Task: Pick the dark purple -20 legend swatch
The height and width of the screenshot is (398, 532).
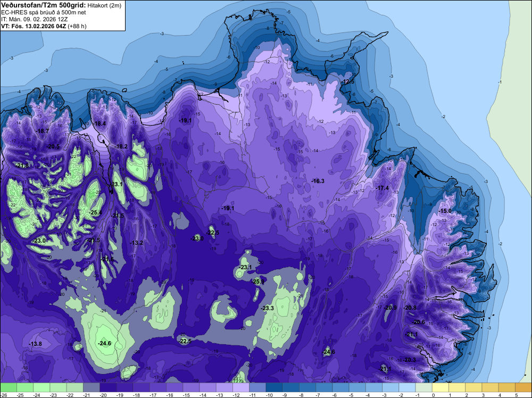Action: pyautogui.click(x=108, y=387)
